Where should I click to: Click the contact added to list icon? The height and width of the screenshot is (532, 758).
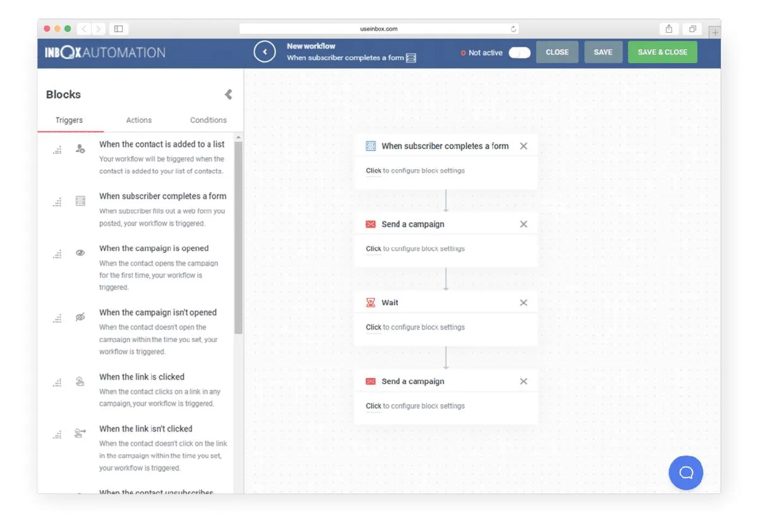(80, 150)
